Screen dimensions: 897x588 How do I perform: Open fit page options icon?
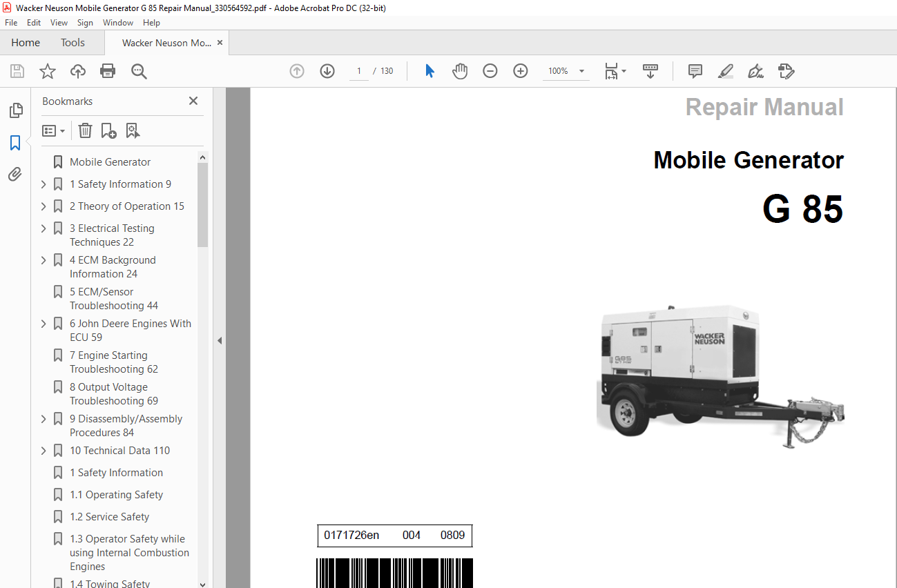[x=615, y=71]
